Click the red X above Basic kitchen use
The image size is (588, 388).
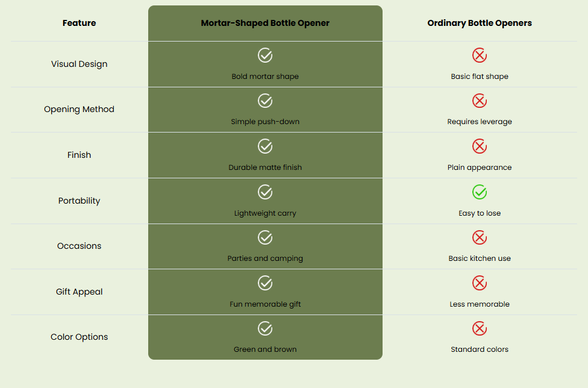click(479, 237)
